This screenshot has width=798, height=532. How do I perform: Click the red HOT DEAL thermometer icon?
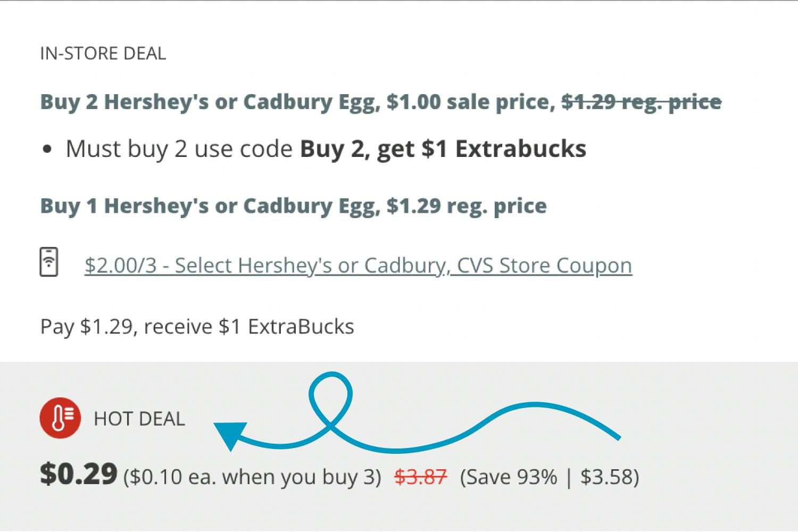coord(59,418)
